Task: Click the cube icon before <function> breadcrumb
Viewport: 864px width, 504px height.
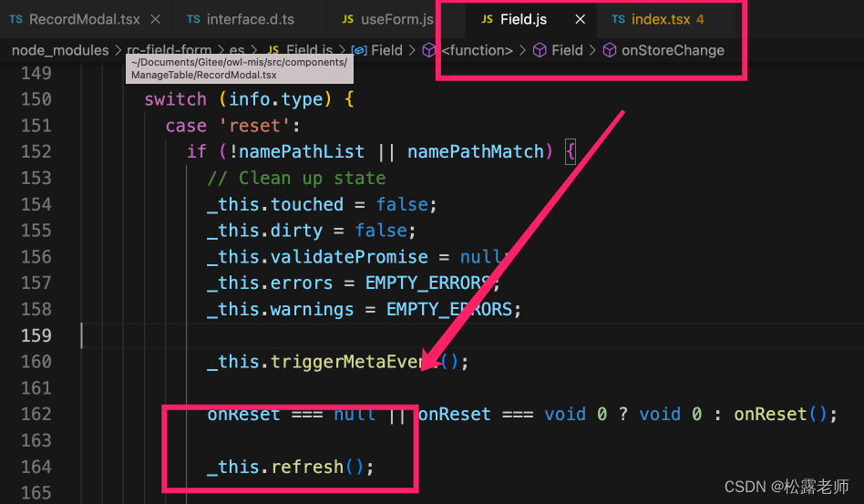Action: [429, 51]
